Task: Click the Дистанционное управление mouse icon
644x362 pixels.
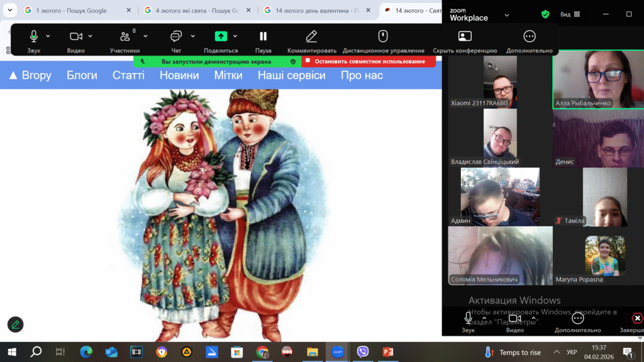Action: tap(382, 40)
